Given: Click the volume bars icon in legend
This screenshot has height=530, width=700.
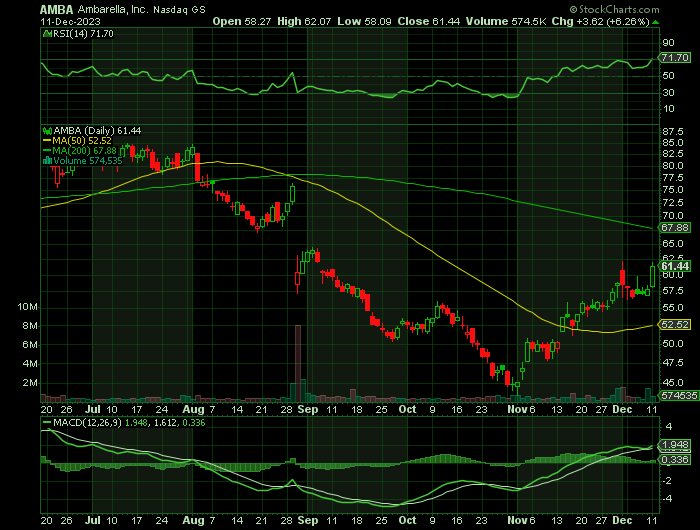Looking at the screenshot, I should pyautogui.click(x=47, y=160).
